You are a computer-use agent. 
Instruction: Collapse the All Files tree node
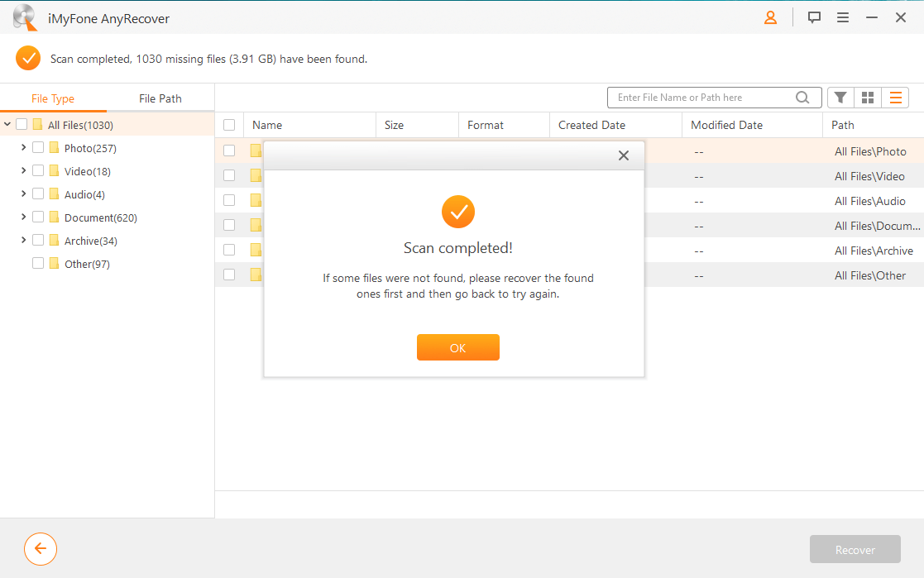[x=7, y=124]
